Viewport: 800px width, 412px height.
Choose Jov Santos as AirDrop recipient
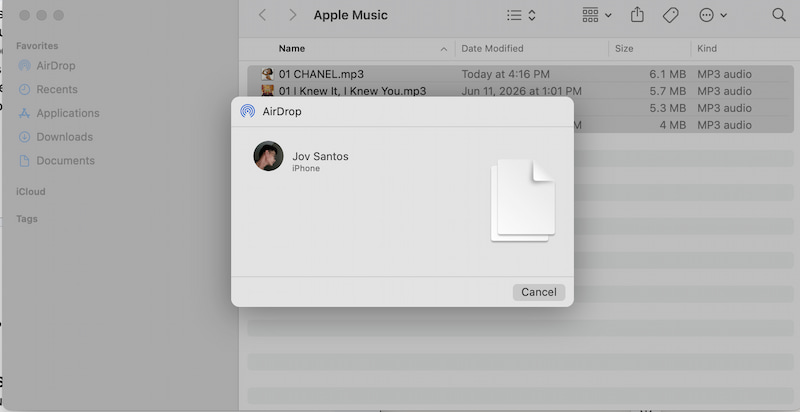tap(320, 157)
